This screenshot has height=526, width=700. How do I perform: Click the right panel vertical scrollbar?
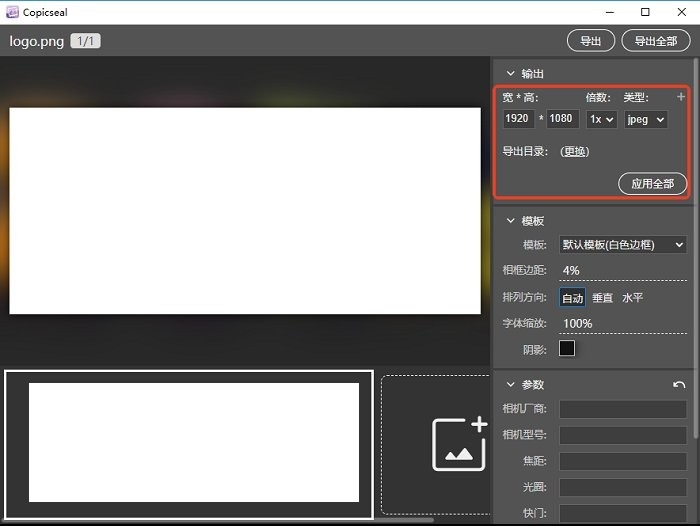point(696,248)
